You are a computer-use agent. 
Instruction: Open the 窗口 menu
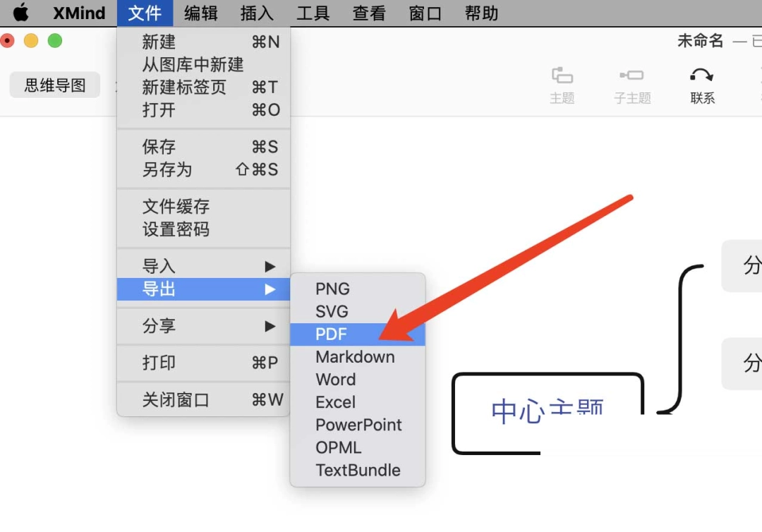coord(425,13)
